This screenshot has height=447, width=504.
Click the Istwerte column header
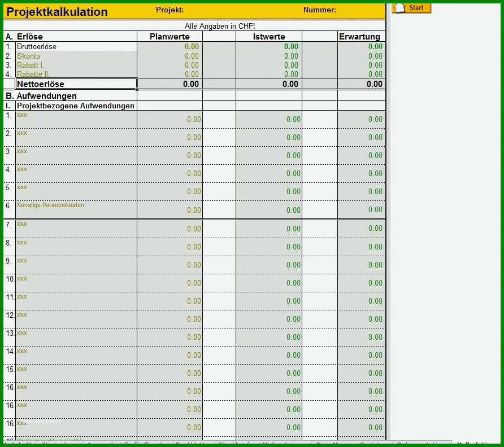point(269,37)
